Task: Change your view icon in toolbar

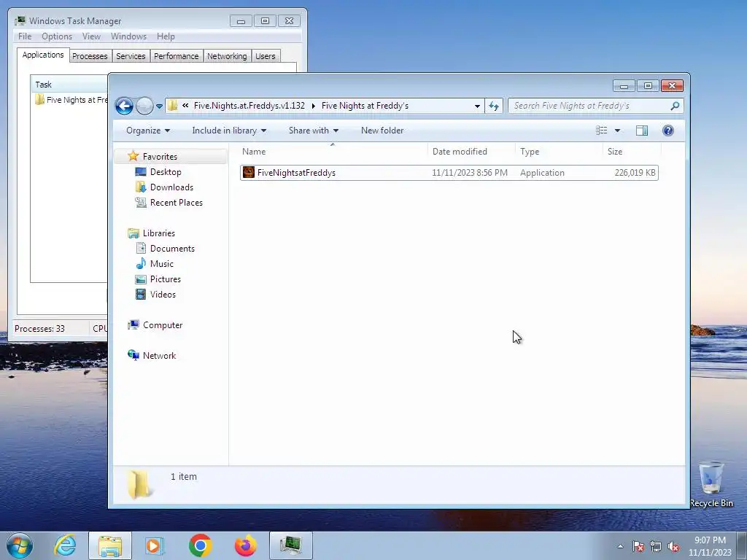Action: (602, 131)
